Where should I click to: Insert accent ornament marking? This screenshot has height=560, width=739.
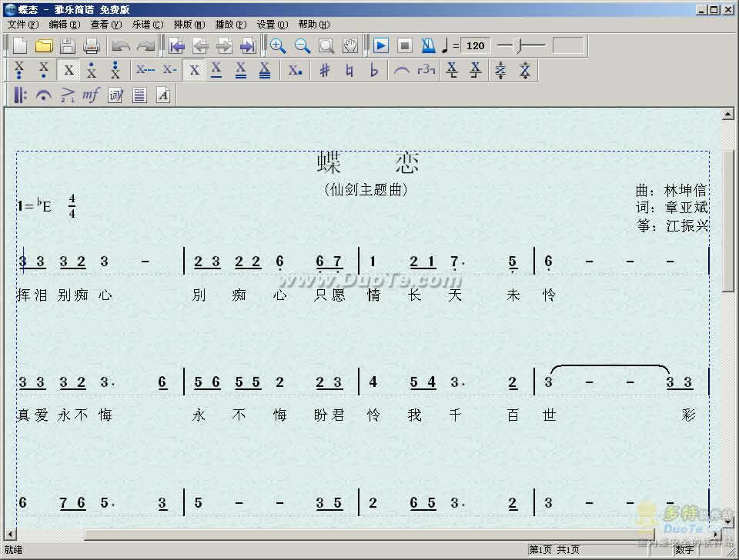(x=68, y=95)
